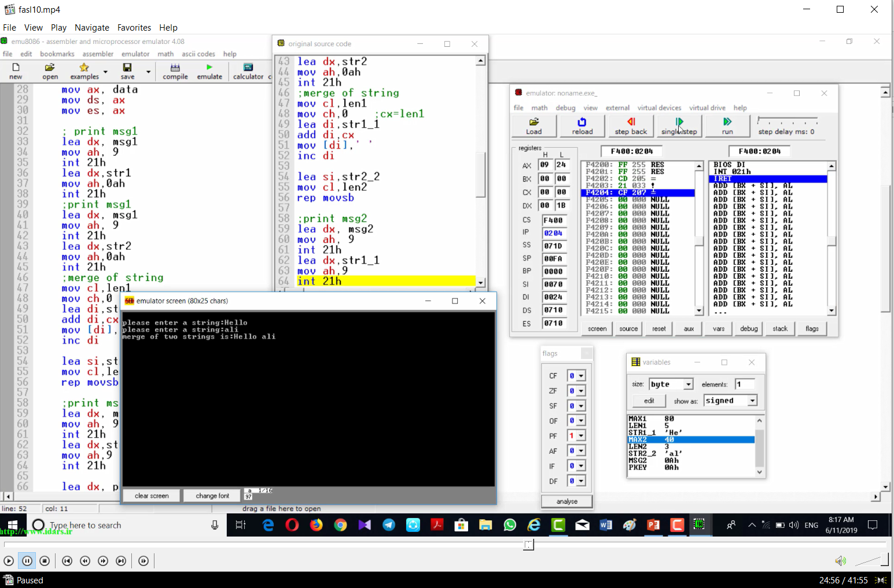
Task: Open the examples star icon
Action: 84,71
